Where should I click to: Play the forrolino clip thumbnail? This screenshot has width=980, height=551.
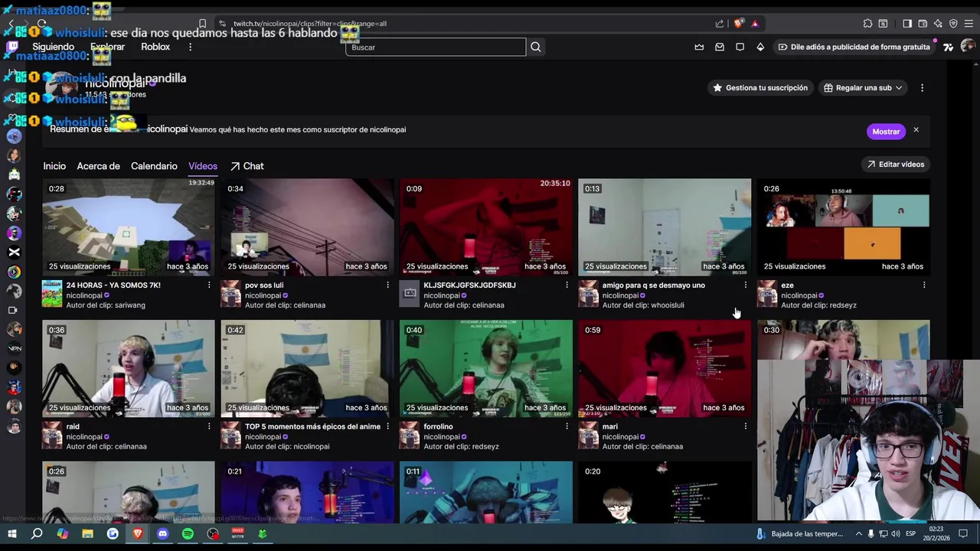[x=486, y=369]
